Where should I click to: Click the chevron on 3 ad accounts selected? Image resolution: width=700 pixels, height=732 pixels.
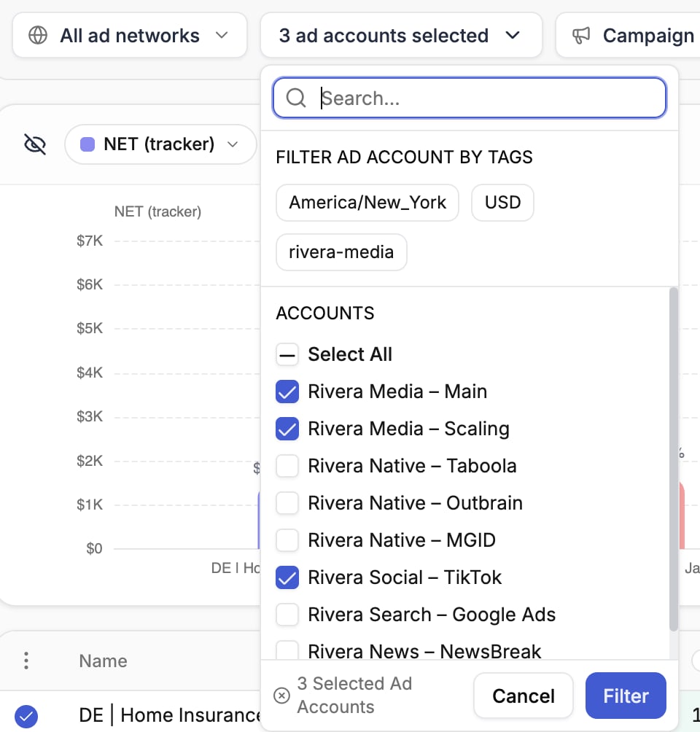(513, 36)
